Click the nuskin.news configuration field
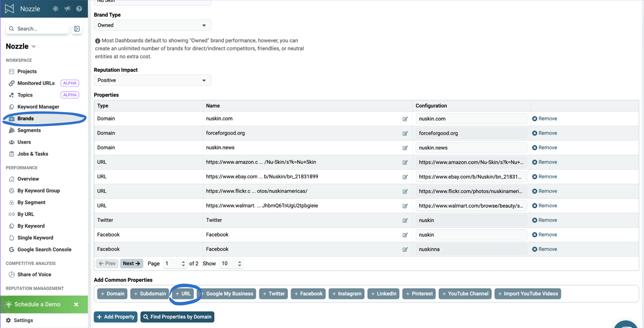Screen dimensions: 644x328 coord(471,147)
